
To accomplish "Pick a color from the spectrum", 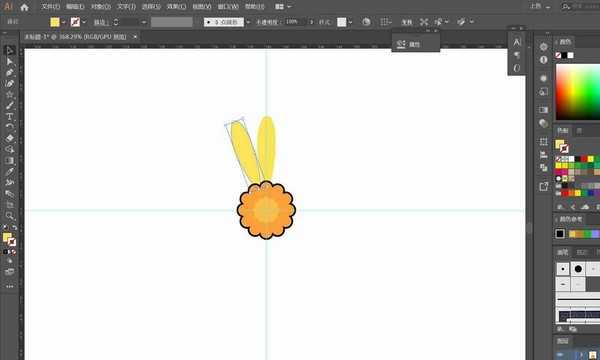I will (x=578, y=92).
